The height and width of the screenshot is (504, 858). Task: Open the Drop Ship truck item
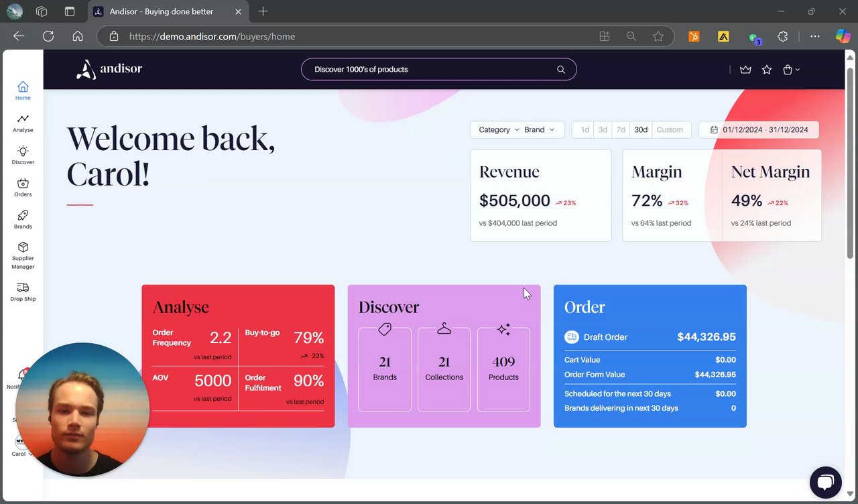click(x=23, y=292)
